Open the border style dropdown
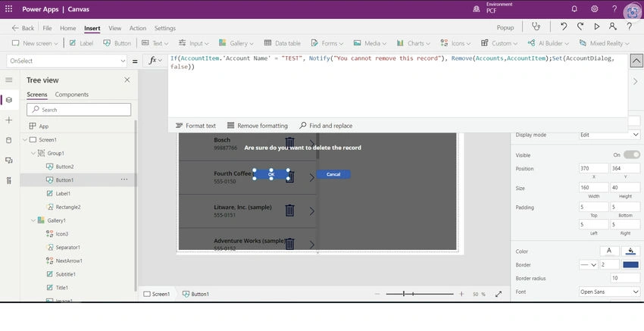644x331 pixels. (x=588, y=265)
